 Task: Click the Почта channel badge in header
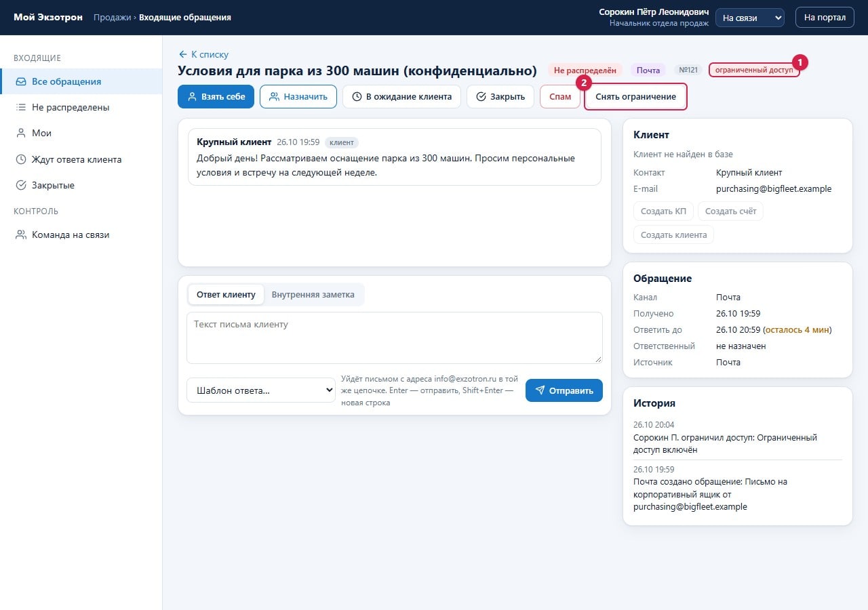tap(648, 70)
